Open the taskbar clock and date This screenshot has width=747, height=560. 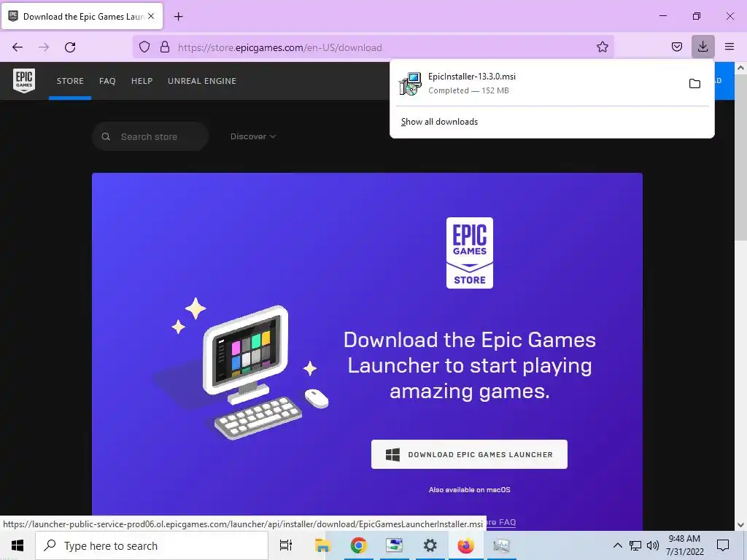[684, 545]
